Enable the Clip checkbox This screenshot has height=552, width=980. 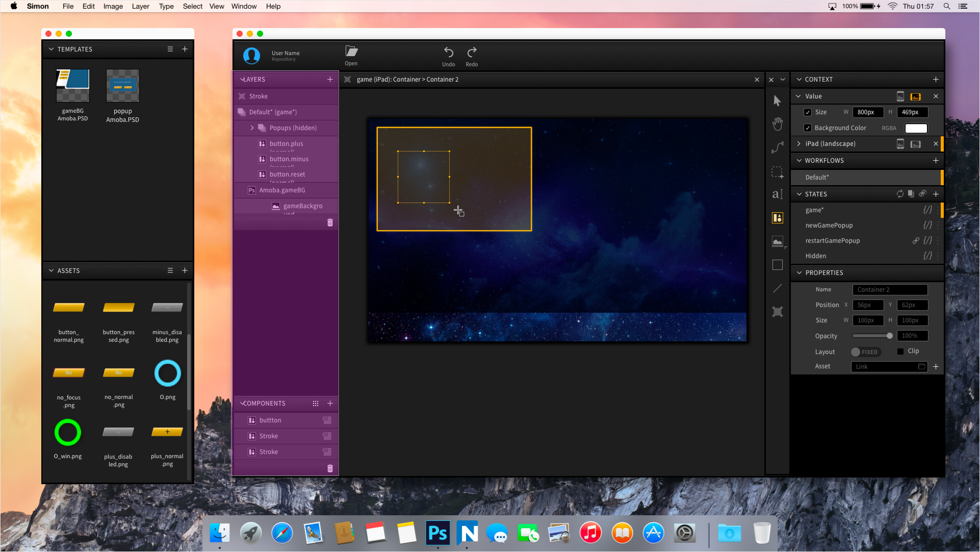[900, 351]
